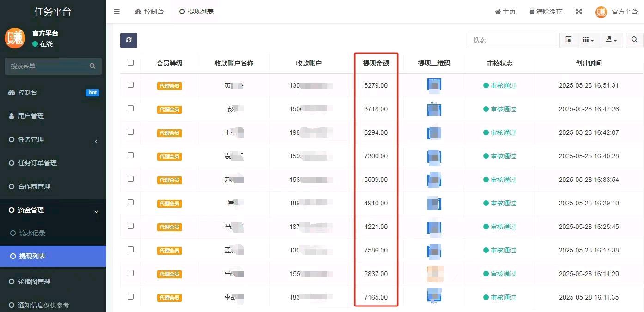The height and width of the screenshot is (312, 644).
Task: Click the table refresh button
Action: (x=128, y=40)
